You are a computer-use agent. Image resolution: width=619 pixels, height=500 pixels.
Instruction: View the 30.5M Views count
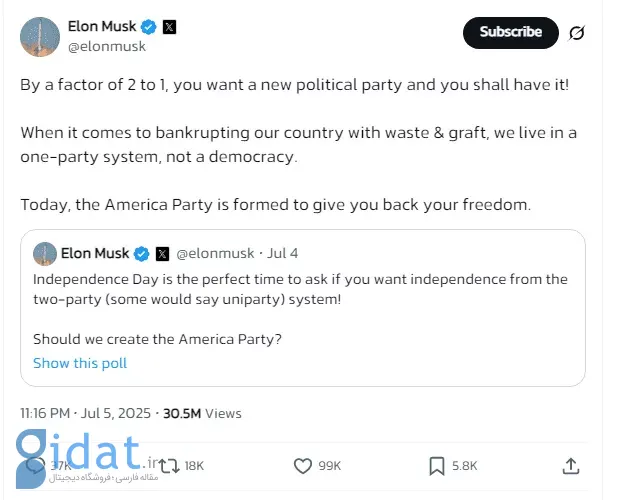pyautogui.click(x=202, y=413)
